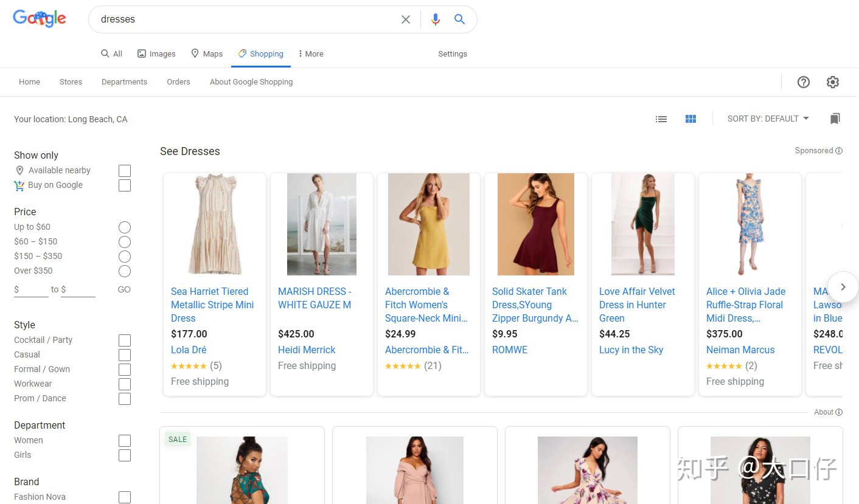Open Departments section

[124, 82]
